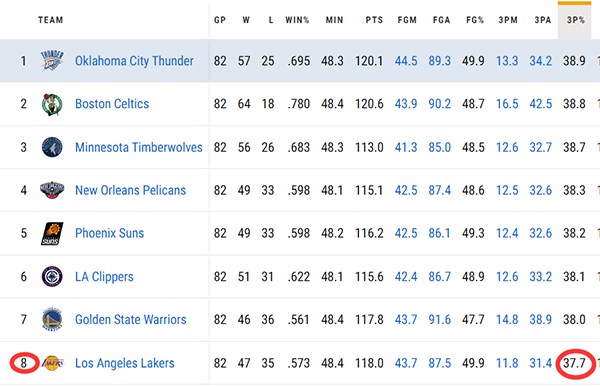The width and height of the screenshot is (600, 386).
Task: Click the Phoenix Suns logo
Action: click(52, 233)
